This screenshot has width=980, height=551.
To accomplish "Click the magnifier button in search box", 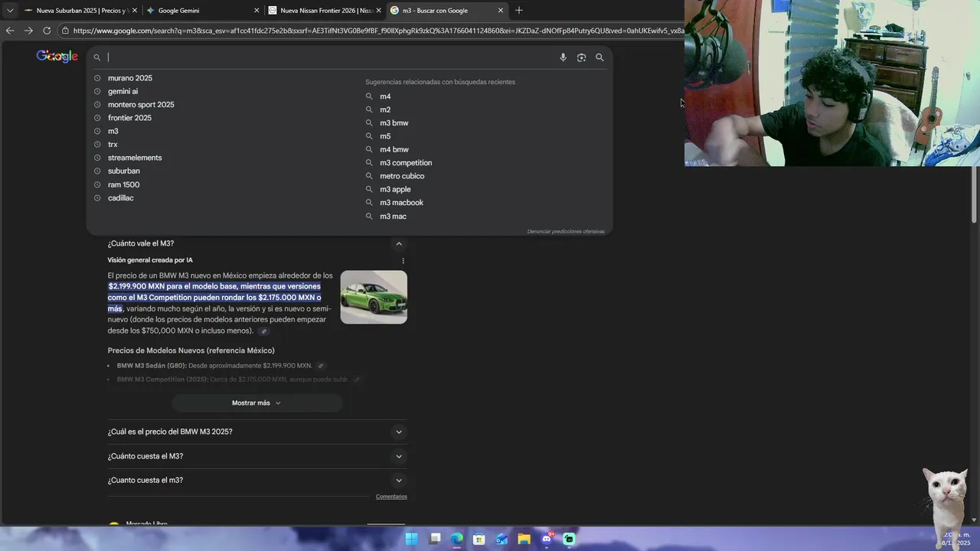I will pyautogui.click(x=599, y=57).
